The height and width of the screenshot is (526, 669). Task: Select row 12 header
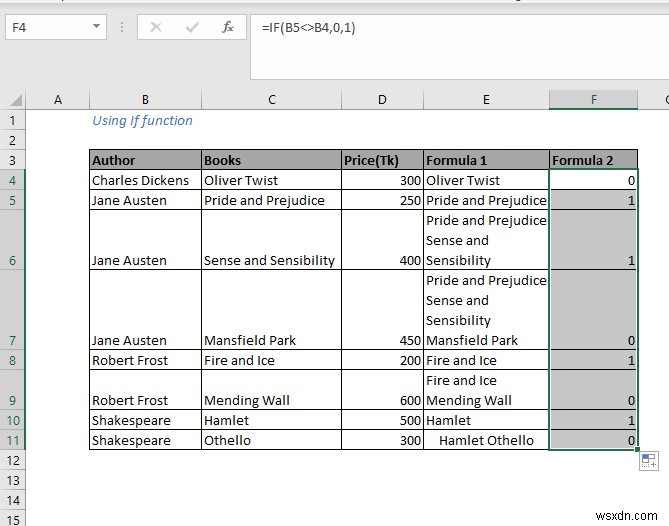pyautogui.click(x=13, y=461)
